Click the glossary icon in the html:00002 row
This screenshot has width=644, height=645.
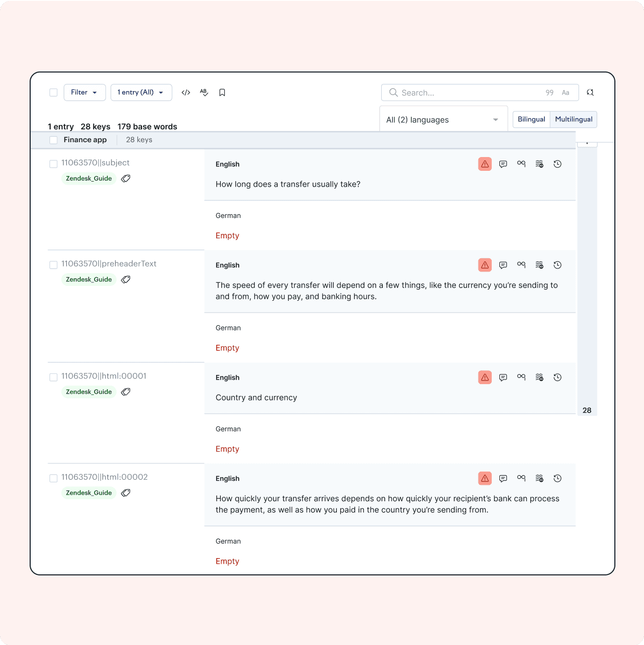[x=521, y=478]
